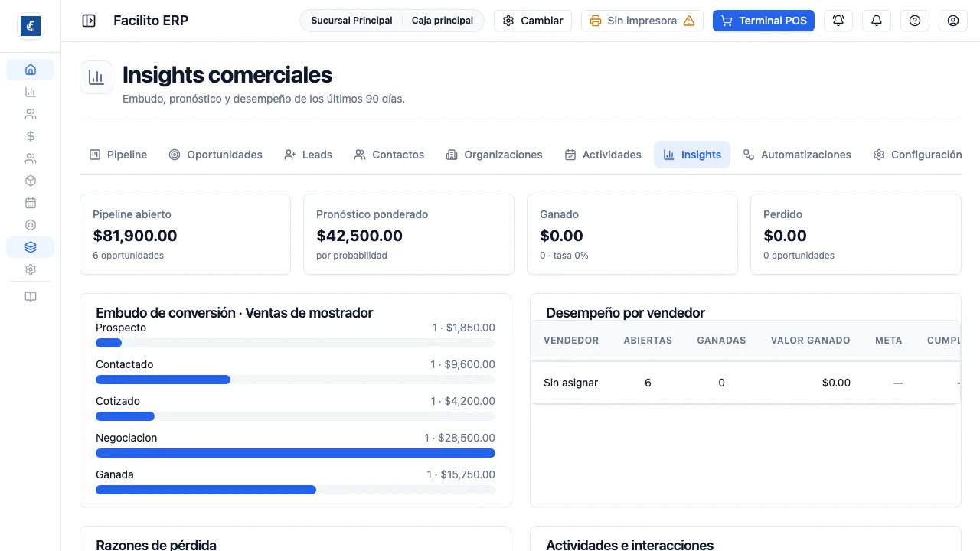Open the settings gear sidebar icon
This screenshot has width=980, height=551.
tap(31, 269)
